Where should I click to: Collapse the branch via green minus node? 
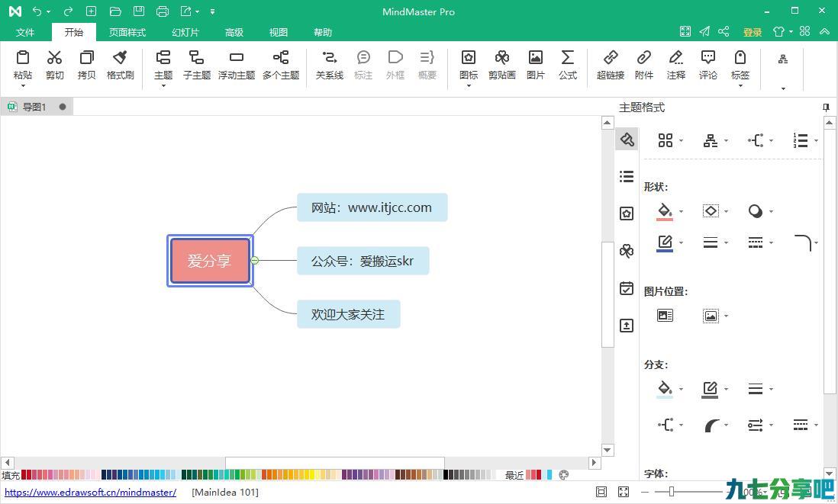click(255, 261)
